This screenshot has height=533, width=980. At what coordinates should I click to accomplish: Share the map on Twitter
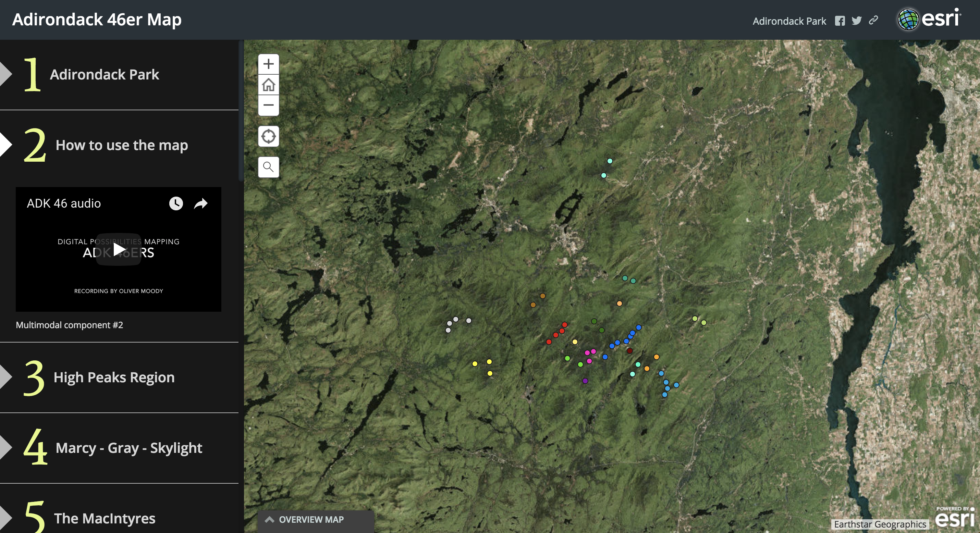(x=856, y=21)
